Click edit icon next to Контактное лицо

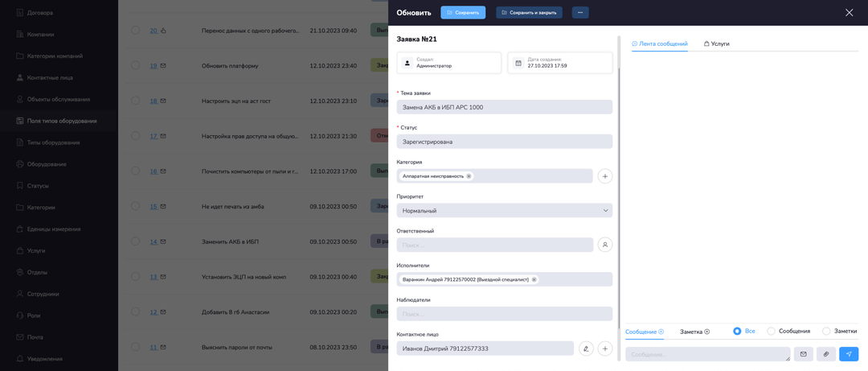(586, 348)
